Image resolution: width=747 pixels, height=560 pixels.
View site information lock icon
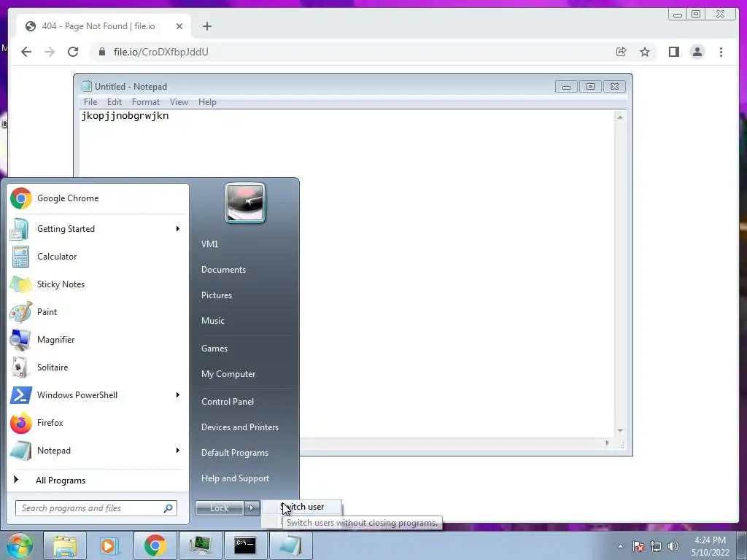pos(102,52)
